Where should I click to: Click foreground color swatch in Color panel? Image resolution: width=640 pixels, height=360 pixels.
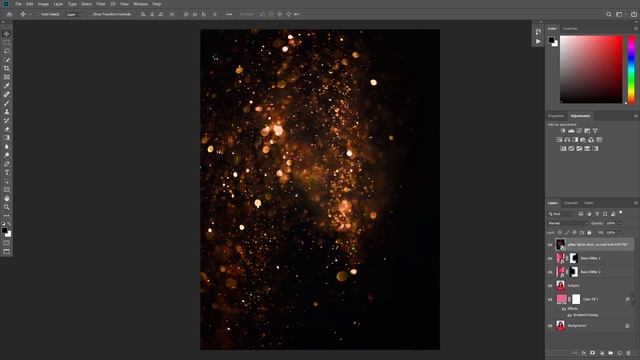click(551, 40)
